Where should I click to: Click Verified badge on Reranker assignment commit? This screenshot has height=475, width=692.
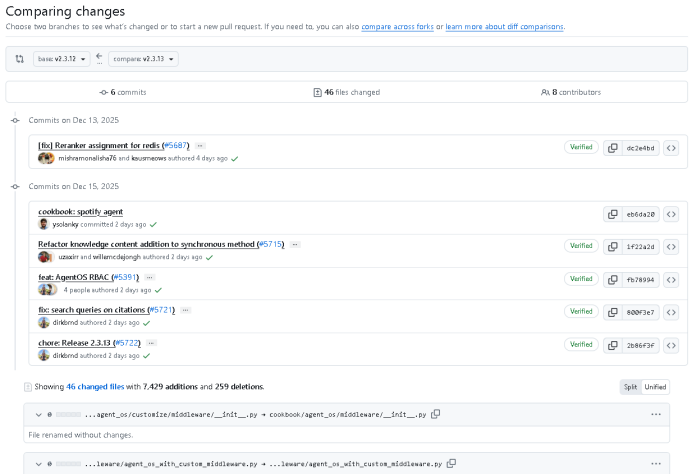pos(581,147)
